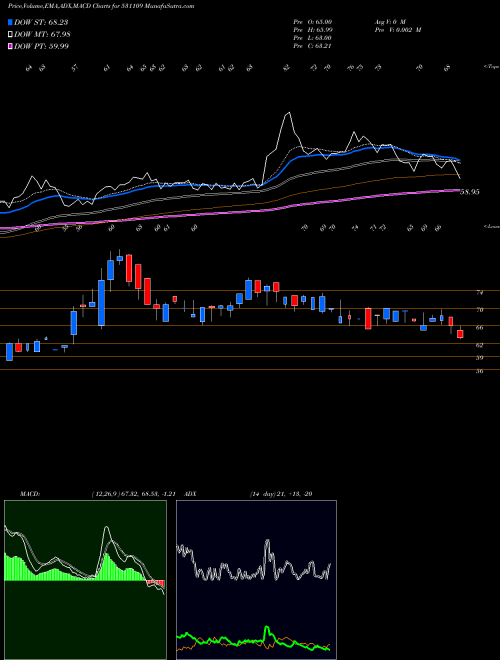Click the 58.95 EMA end label
Viewport: 500px width, 660px height.
coord(470,192)
